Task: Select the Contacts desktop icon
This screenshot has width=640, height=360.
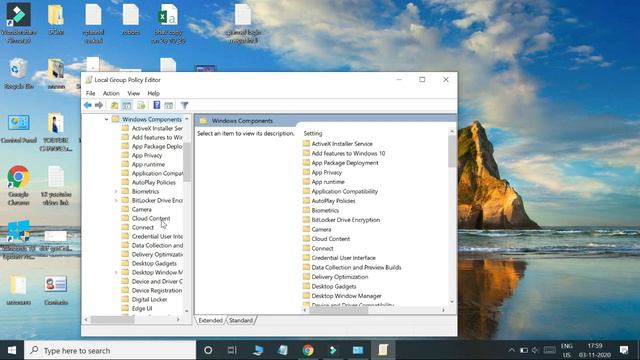Action: click(56, 291)
